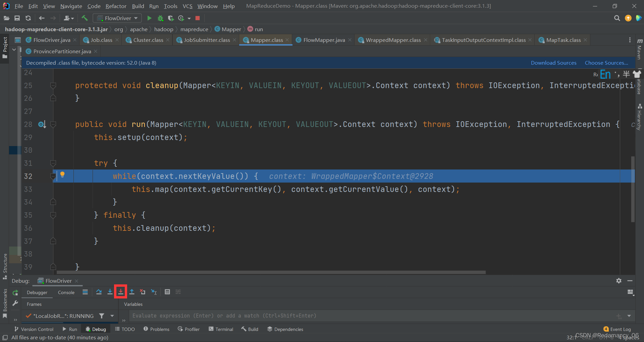Viewport: 644px width, 342px height.
Task: Open the ProvincePartitioner.java tab
Action: click(x=62, y=51)
